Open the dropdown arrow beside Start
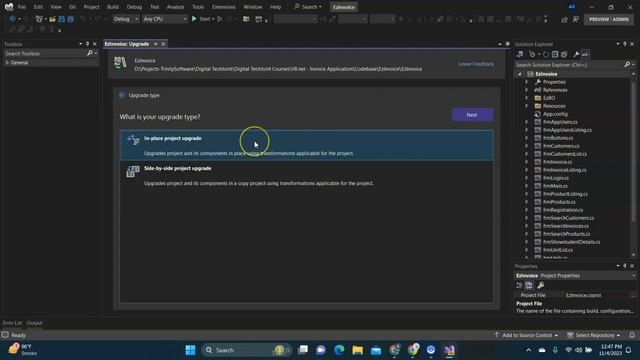 pos(213,19)
